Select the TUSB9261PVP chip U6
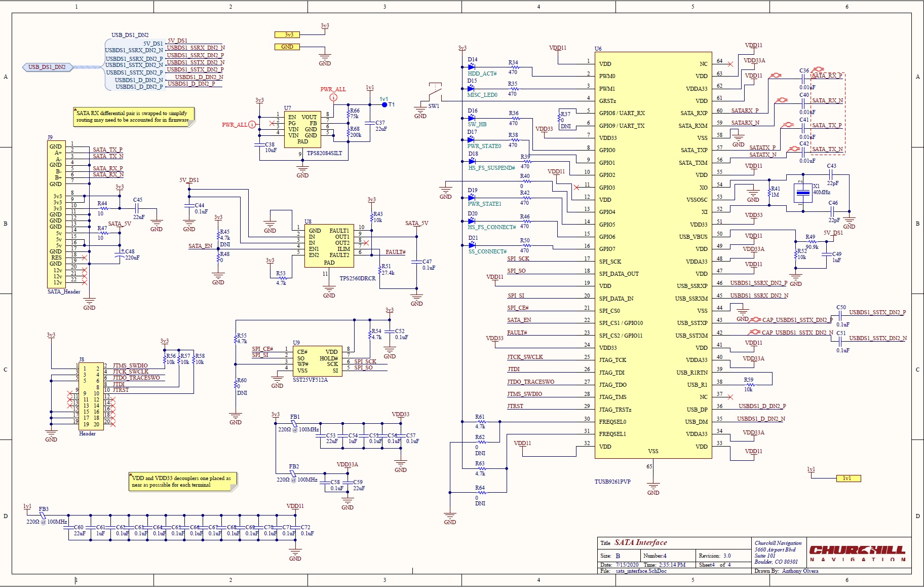 pyautogui.click(x=653, y=253)
